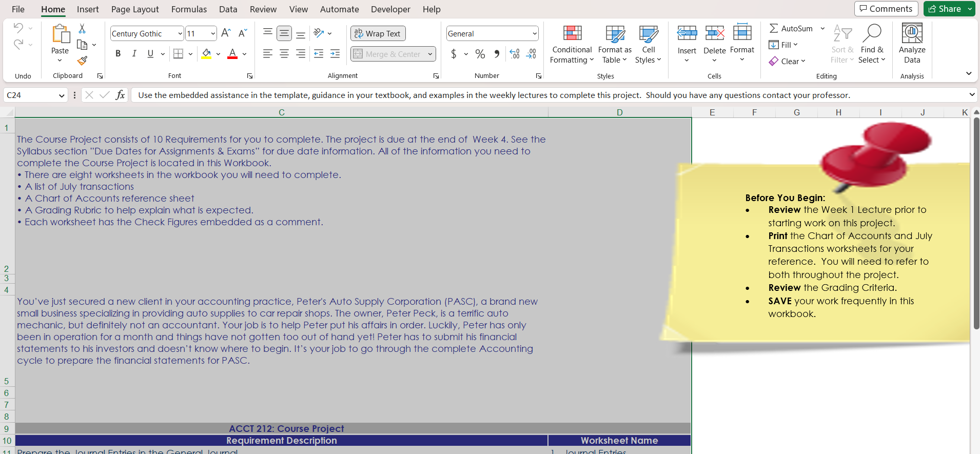Image resolution: width=980 pixels, height=454 pixels.
Task: Open Format as Table gallery
Action: pyautogui.click(x=615, y=44)
